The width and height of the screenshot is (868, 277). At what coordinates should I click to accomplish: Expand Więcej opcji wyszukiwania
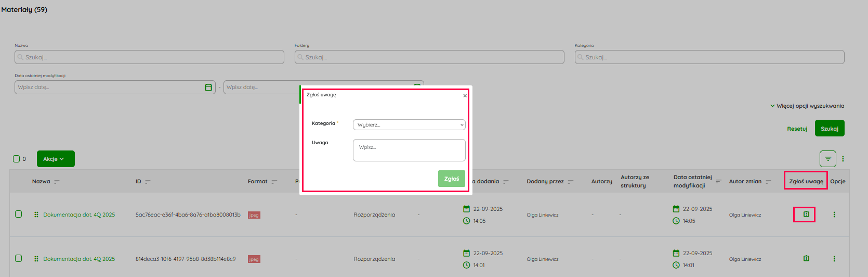807,106
